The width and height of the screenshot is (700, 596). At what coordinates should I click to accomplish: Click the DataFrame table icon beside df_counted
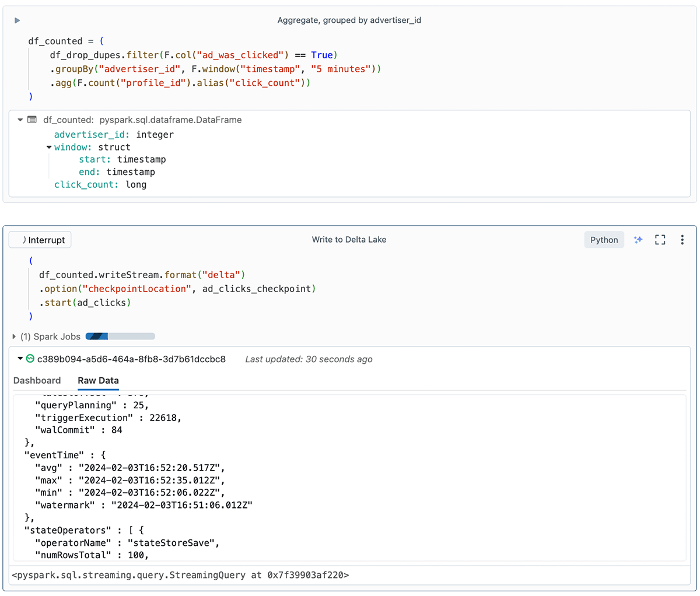coord(33,120)
